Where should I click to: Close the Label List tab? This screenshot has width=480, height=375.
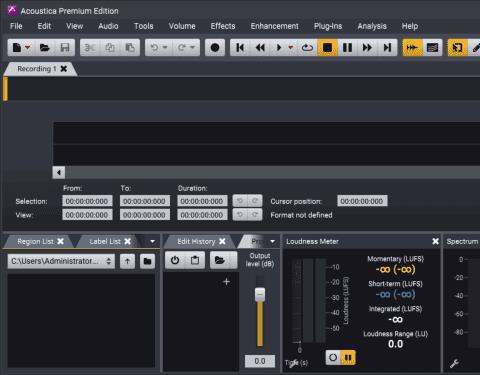[128, 241]
